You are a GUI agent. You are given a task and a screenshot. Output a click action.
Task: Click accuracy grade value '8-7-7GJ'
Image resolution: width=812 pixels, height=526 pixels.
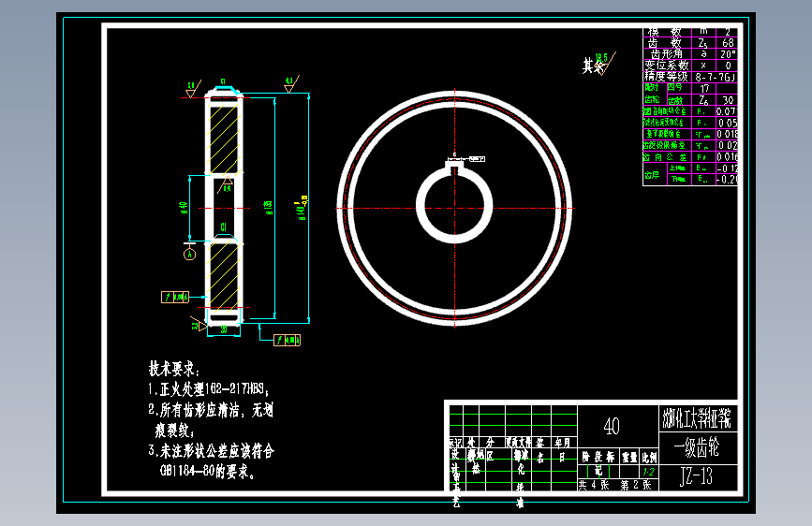coord(716,77)
